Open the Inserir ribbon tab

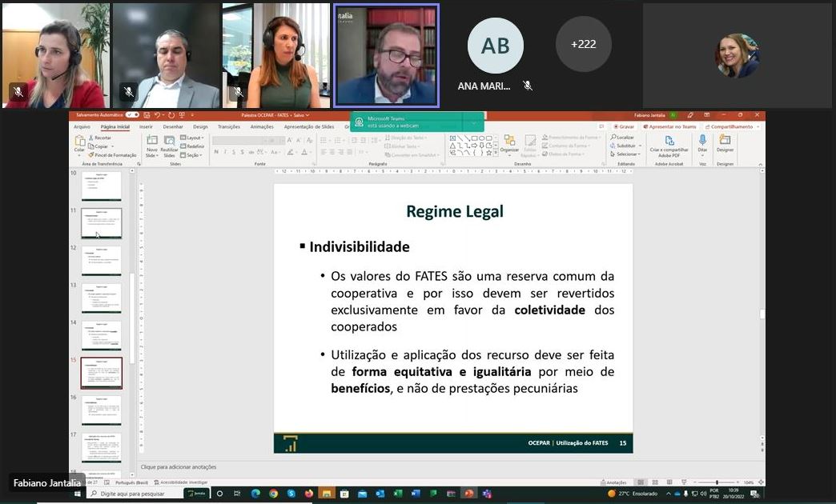coord(146,126)
